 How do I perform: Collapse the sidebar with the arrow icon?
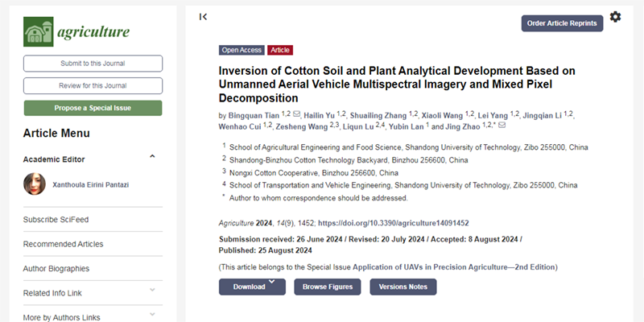point(204,16)
